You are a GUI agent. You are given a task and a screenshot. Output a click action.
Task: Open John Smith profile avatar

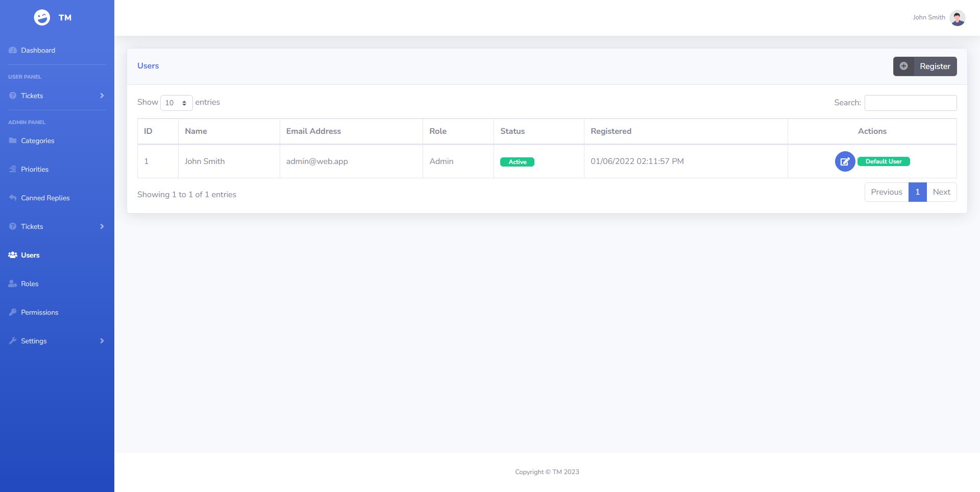pyautogui.click(x=957, y=17)
